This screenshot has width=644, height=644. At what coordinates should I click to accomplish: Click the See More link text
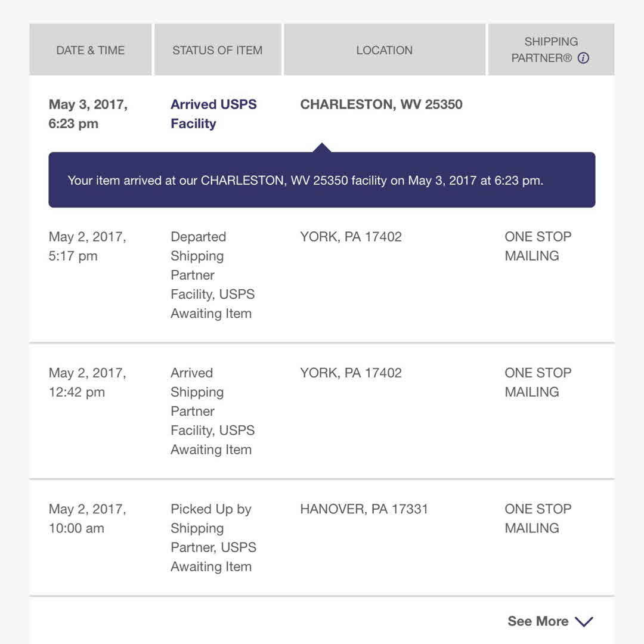pos(537,621)
